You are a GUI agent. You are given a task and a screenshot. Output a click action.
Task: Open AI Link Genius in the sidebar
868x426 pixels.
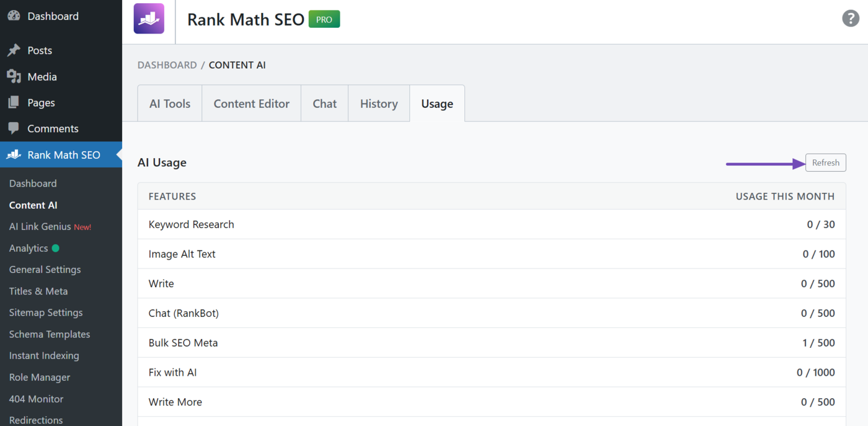click(x=40, y=227)
